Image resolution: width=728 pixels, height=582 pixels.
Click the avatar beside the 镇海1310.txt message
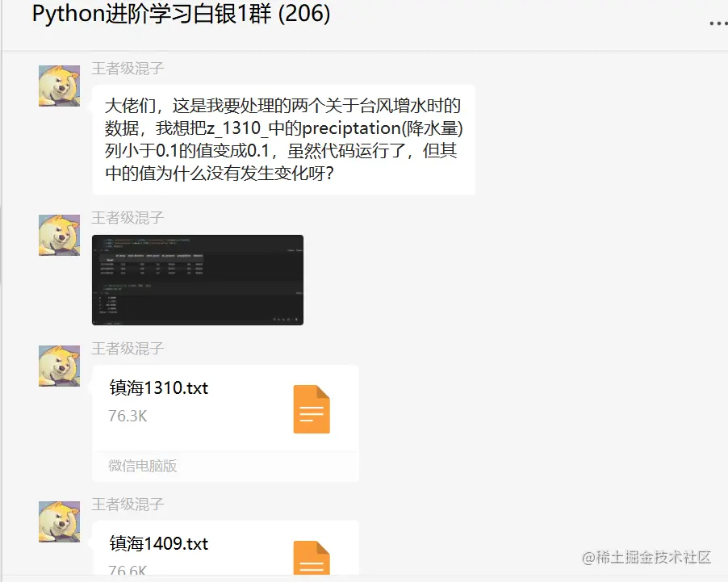coord(60,366)
